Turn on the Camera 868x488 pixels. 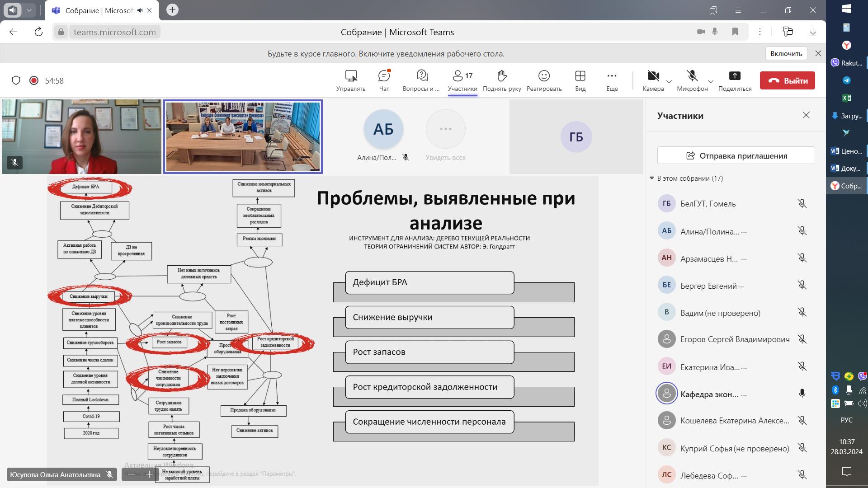[653, 80]
